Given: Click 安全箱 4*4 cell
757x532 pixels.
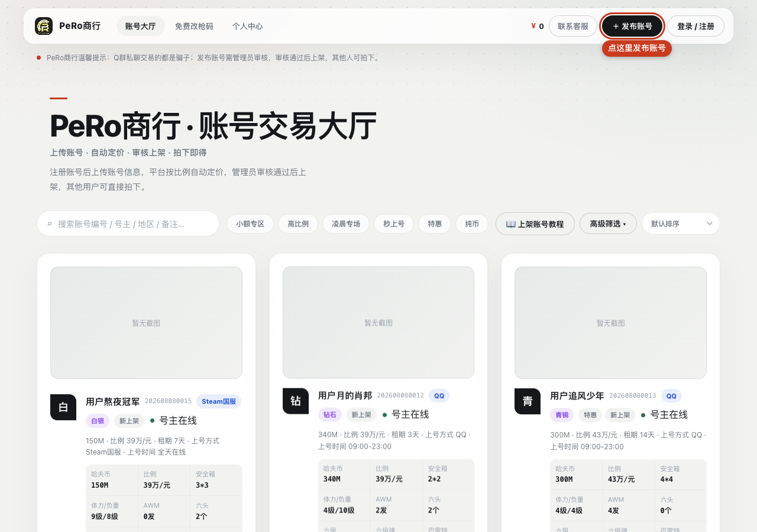Looking at the screenshot, I should (x=681, y=474).
